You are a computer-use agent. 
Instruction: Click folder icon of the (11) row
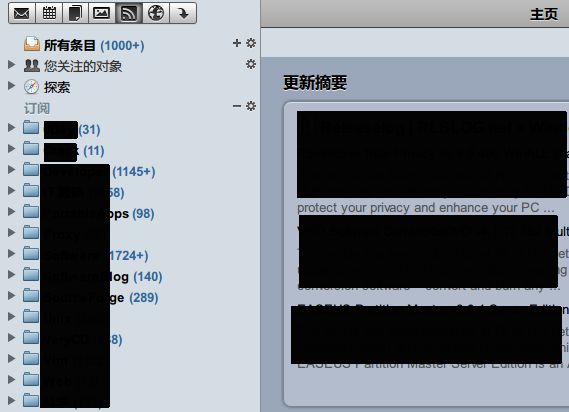[31, 149]
